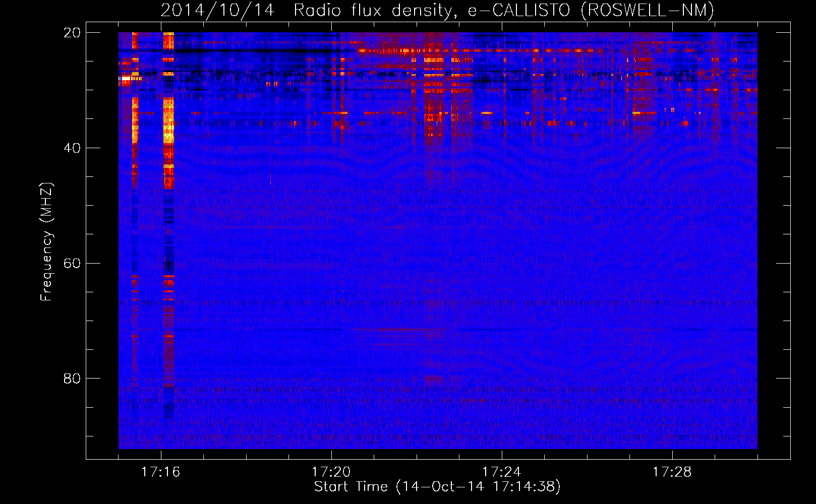This screenshot has height=504, width=816.
Task: Click the 20 MHz tick label
Action: coord(72,33)
